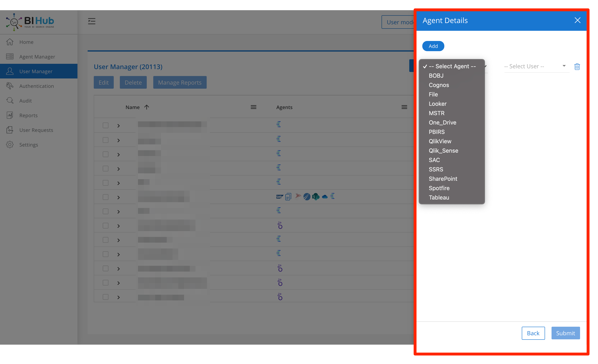Screen dimensions: 598x364
Task: Open the Settings menu item
Action: (39, 145)
